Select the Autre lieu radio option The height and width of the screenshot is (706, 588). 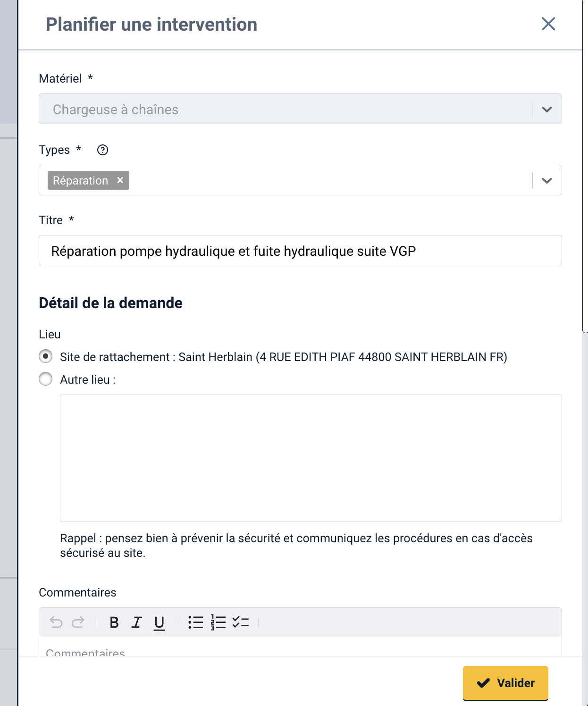[46, 379]
